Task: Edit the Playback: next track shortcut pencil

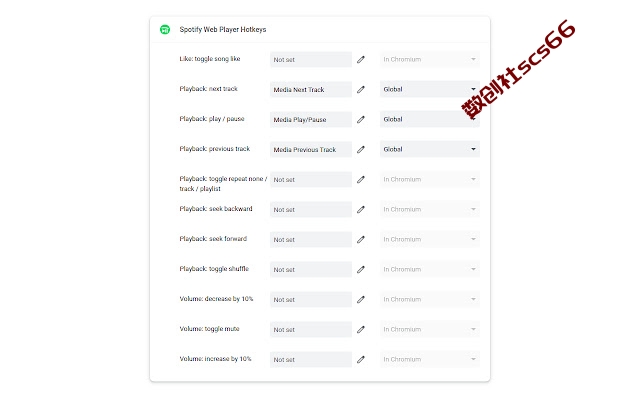Action: [x=361, y=89]
